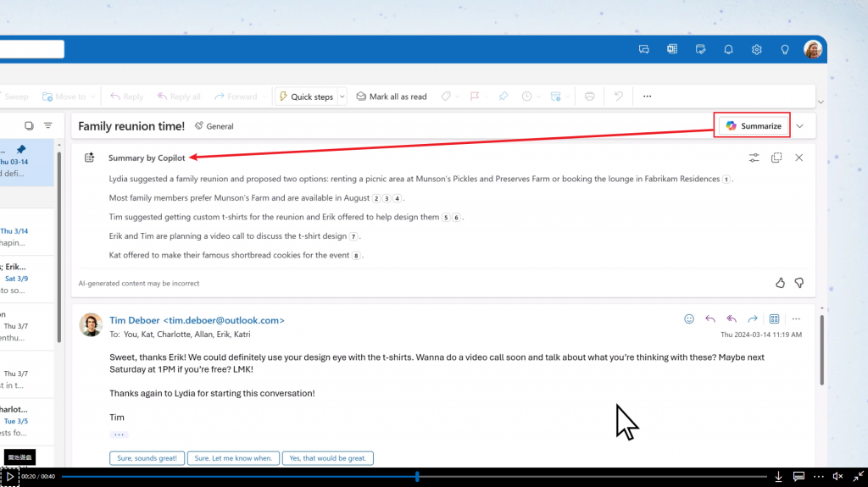Click the General category tag
This screenshot has height=487, width=868.
point(214,126)
